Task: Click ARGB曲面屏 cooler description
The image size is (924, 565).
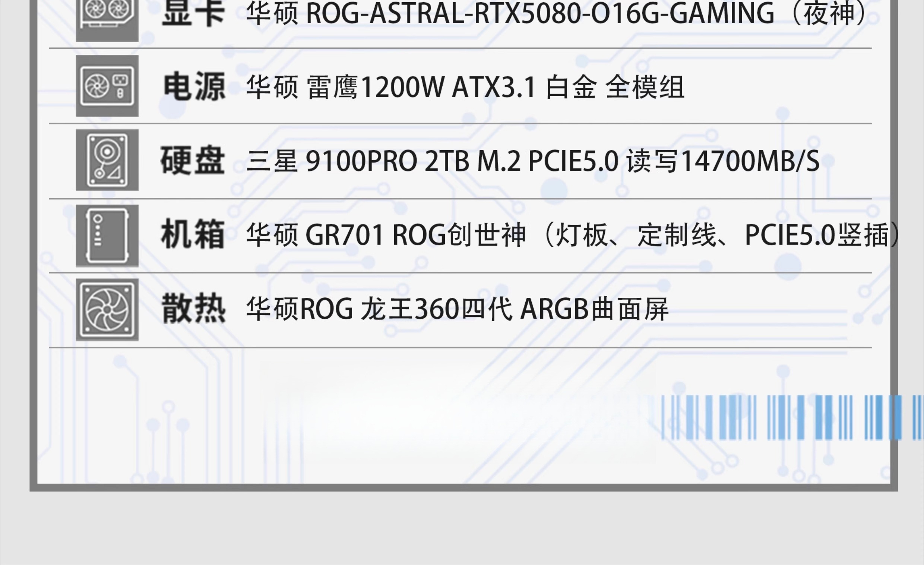Action: (x=594, y=309)
